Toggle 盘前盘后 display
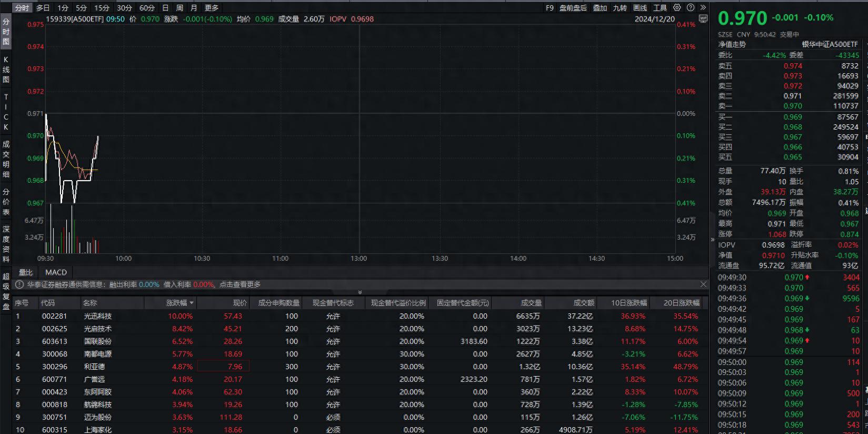Image resolution: width=868 pixels, height=434 pixels. (573, 8)
